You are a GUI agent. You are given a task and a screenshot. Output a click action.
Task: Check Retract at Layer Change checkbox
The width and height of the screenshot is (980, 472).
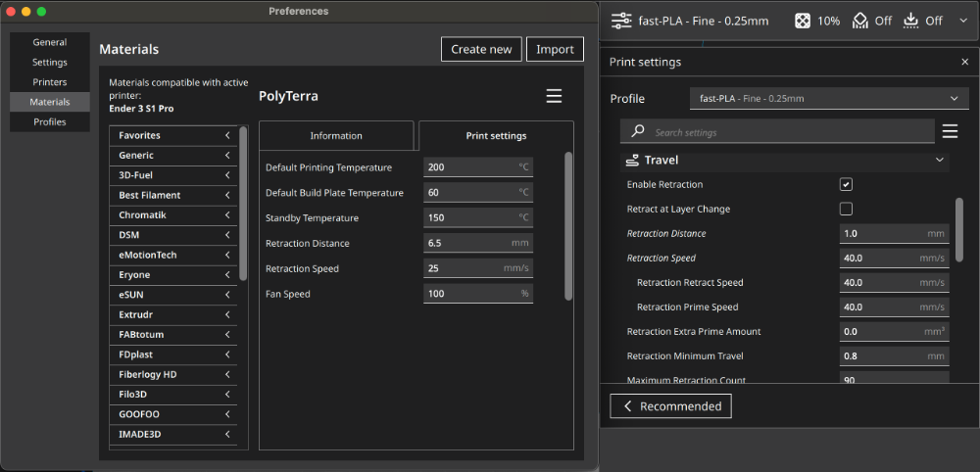point(847,209)
